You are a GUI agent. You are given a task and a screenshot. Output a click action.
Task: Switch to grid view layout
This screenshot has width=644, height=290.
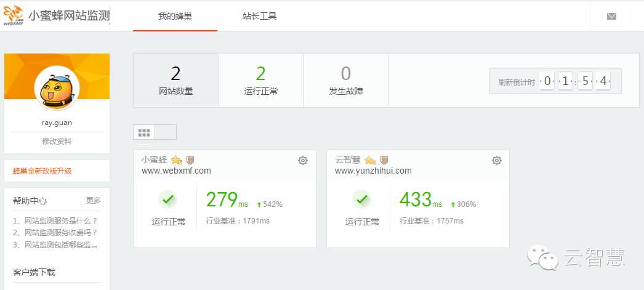[143, 132]
